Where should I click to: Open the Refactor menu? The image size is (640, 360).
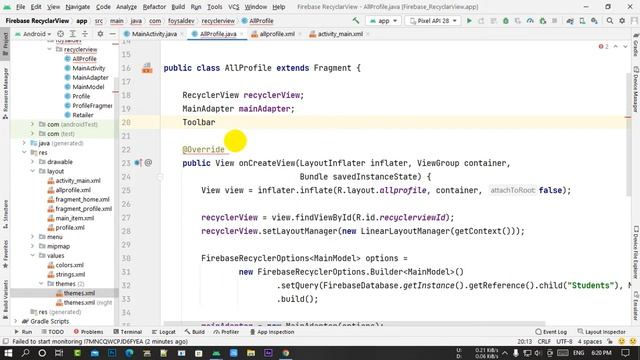[154, 7]
